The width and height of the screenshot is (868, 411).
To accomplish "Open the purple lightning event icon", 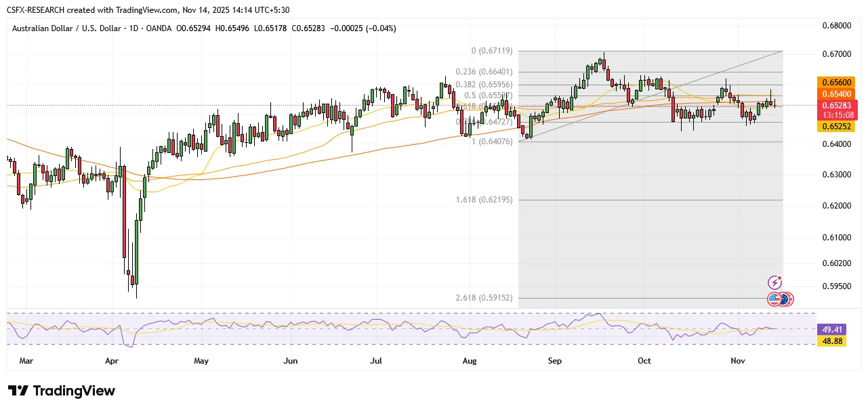I will 775,282.
